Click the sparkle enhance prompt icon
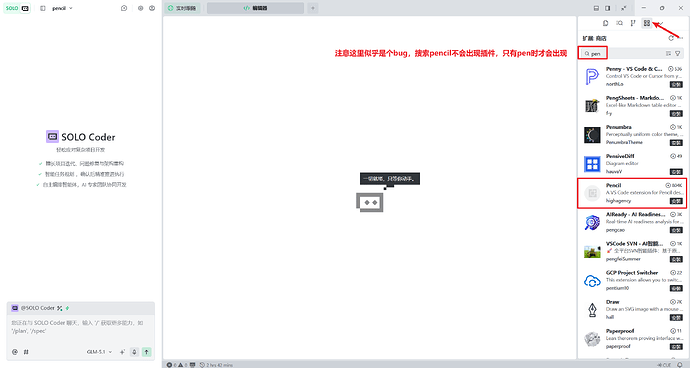This screenshot has height=368, width=690. 122,352
